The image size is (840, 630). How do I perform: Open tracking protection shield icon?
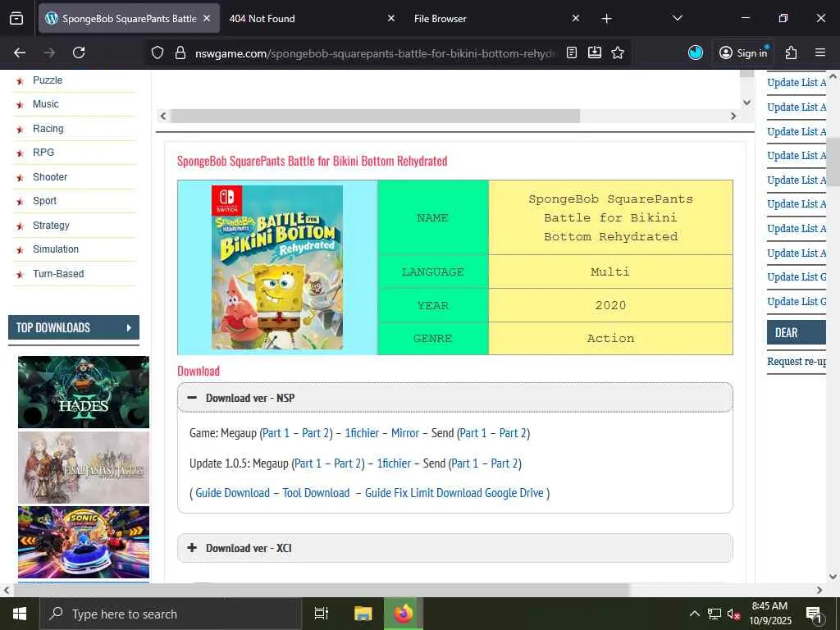click(157, 52)
